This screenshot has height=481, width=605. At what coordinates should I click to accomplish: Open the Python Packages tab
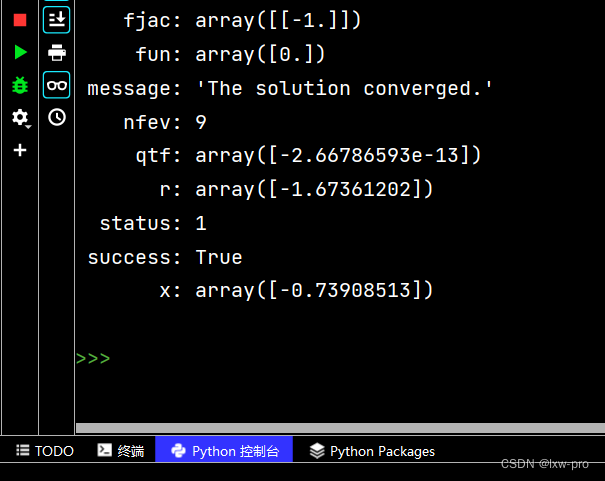tap(372, 451)
